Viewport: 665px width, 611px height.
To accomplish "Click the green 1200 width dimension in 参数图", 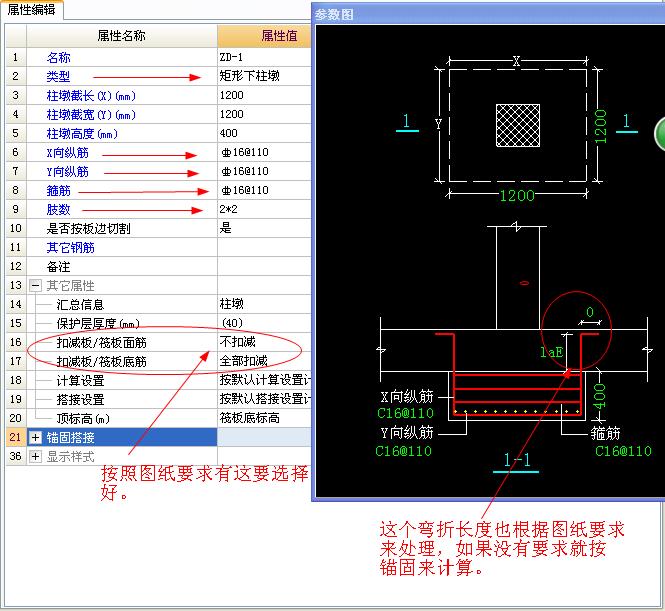I will 517,196.
